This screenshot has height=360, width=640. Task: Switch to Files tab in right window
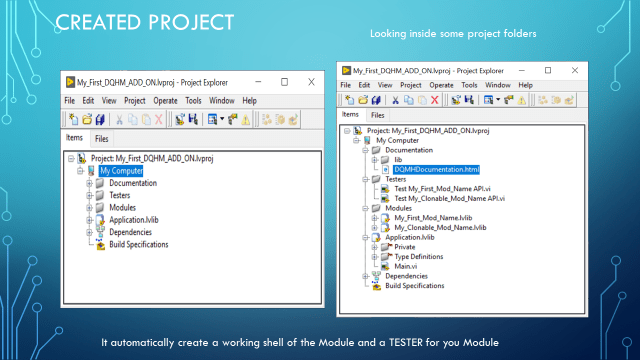click(378, 115)
